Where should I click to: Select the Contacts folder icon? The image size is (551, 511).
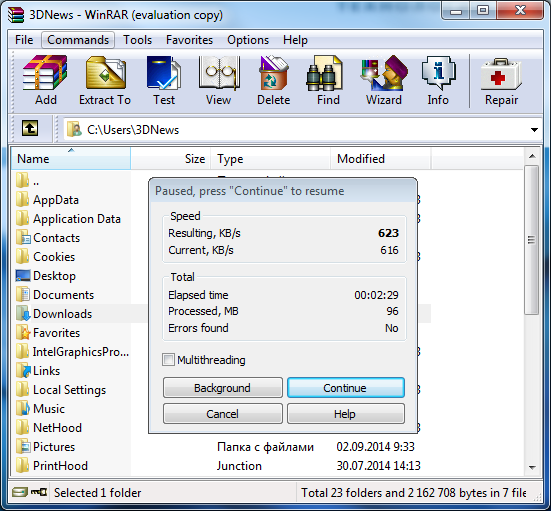pos(23,238)
